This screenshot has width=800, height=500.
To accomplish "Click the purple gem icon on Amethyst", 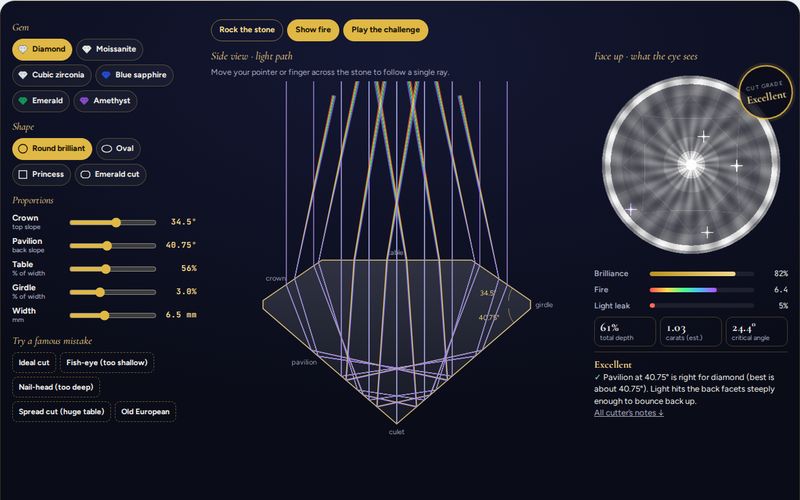I will click(84, 101).
